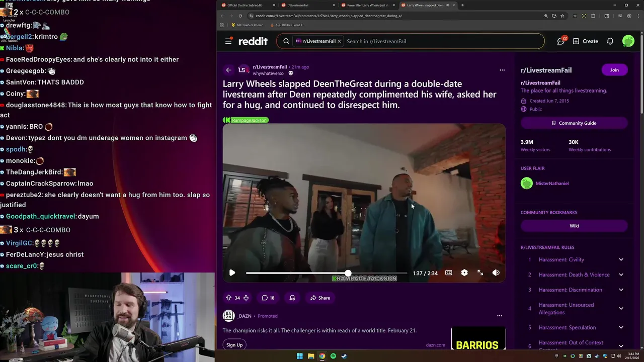The height and width of the screenshot is (362, 644).
Task: Open the video player settings gear
Action: [x=464, y=273]
